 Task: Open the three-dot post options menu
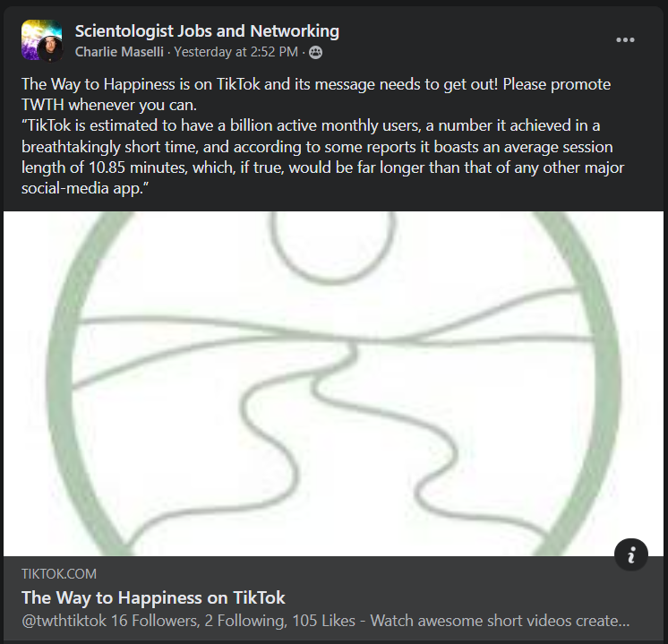[x=625, y=40]
